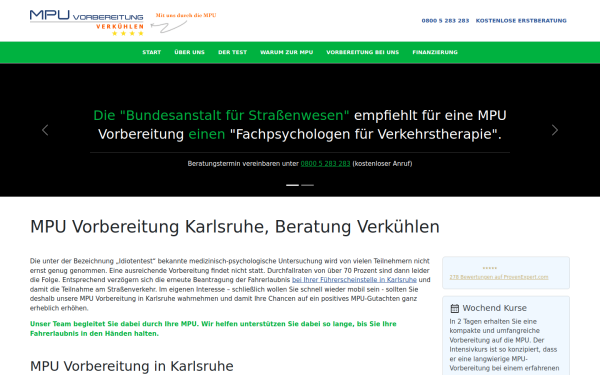Open ÜBER UNS in navigation
This screenshot has height=375, width=600.
pos(189,52)
